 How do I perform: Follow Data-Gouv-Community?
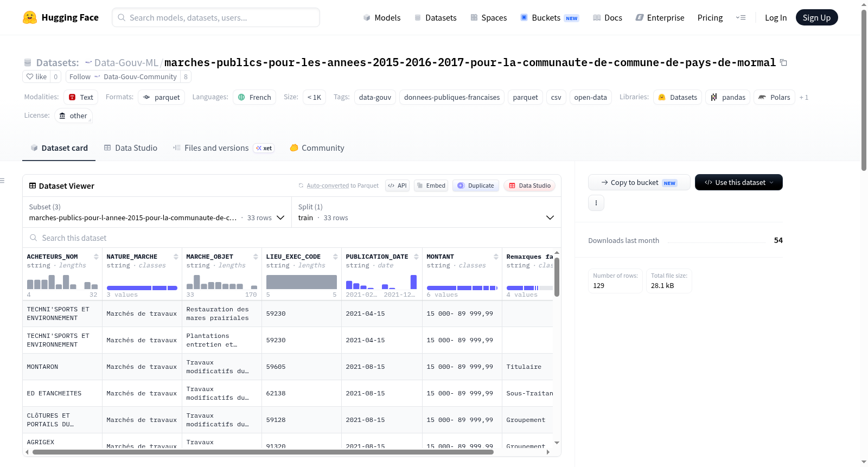pos(123,76)
